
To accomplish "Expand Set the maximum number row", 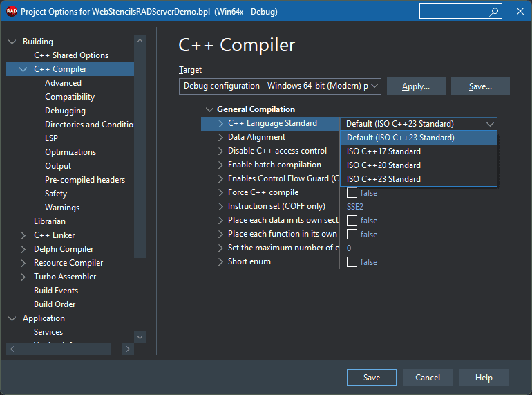I will tap(220, 248).
